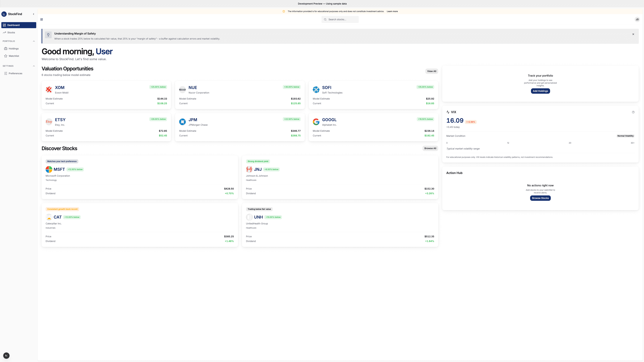The width and height of the screenshot is (644, 362).
Task: Collapse the Settings section
Action: point(34,66)
